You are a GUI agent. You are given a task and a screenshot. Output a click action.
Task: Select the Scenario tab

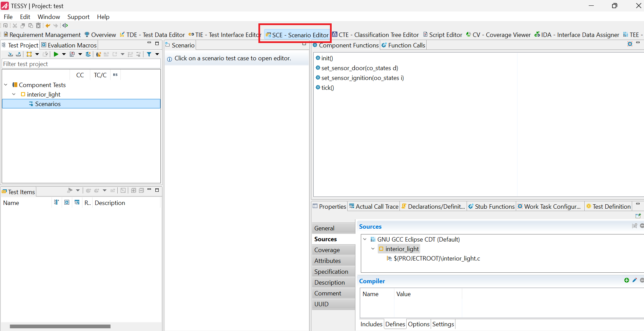[x=180, y=45]
